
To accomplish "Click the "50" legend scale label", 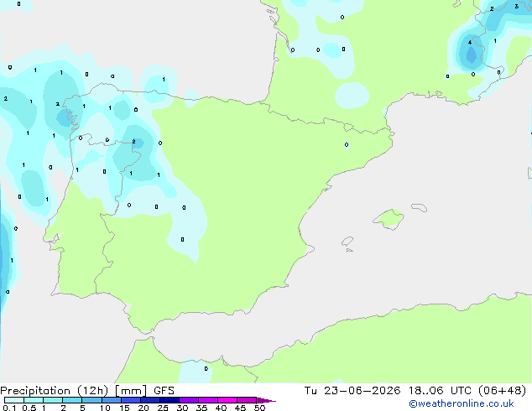I will [x=259, y=408].
